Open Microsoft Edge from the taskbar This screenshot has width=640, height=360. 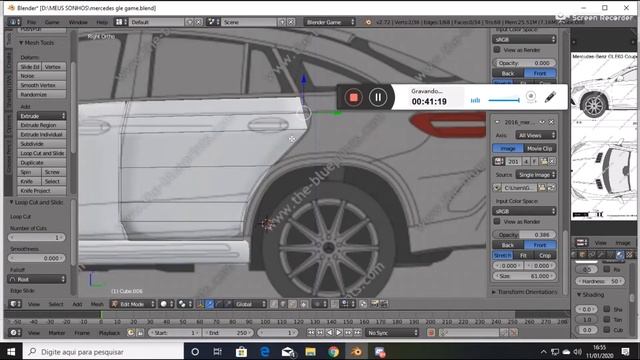click(x=264, y=351)
